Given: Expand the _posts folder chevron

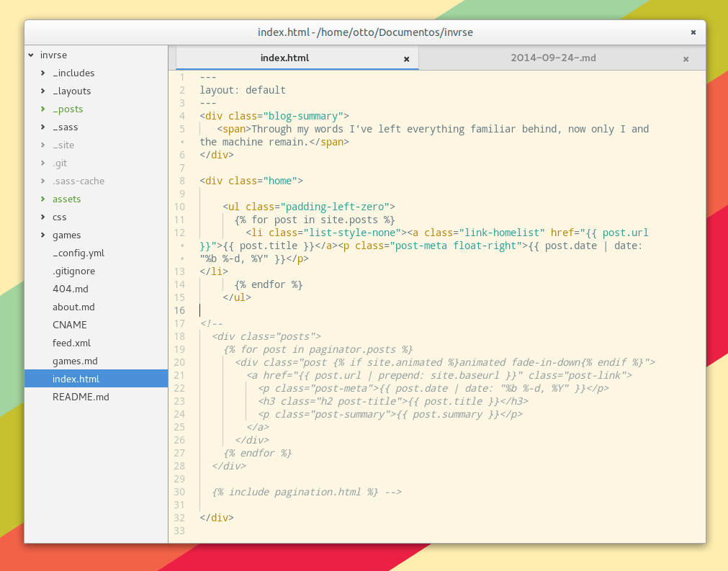Looking at the screenshot, I should point(43,109).
